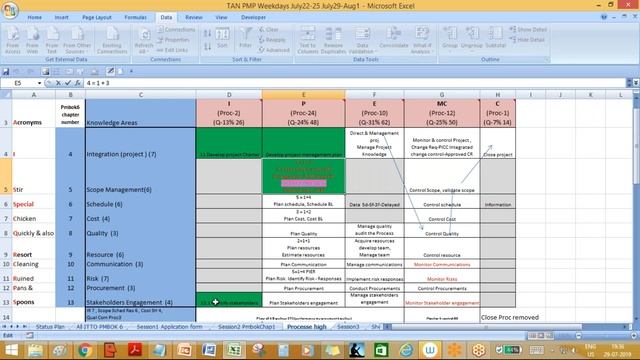Click Remove Duplicates
The image size is (640, 360).
333,40
